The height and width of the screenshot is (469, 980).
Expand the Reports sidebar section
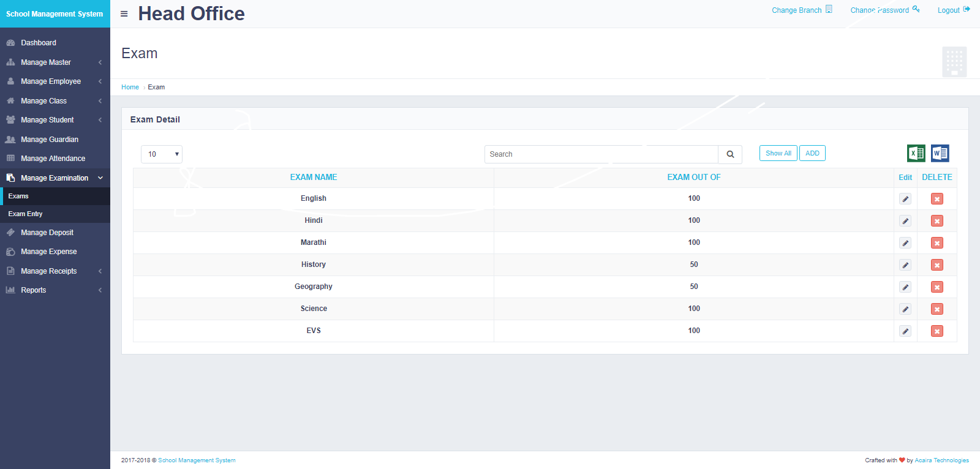(55, 290)
